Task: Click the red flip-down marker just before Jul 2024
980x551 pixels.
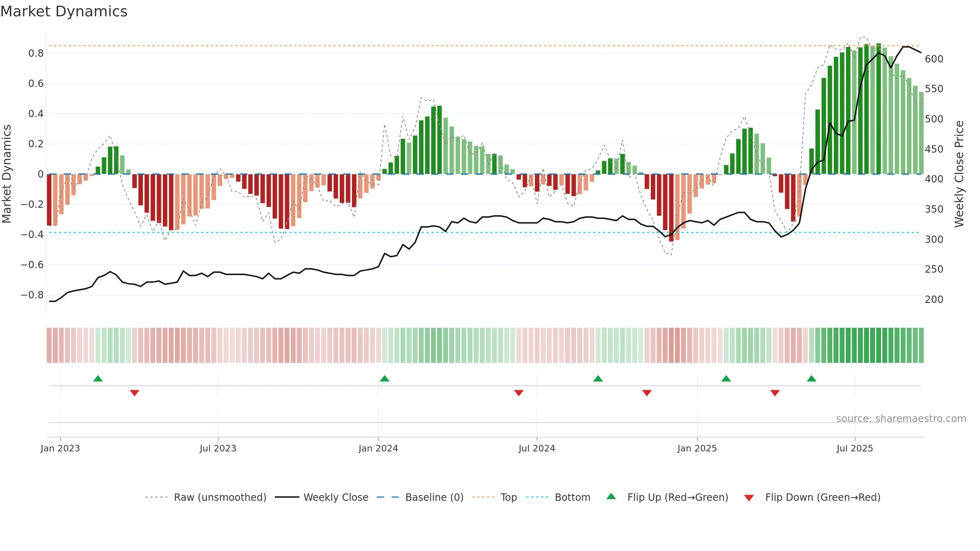Action: coord(519,393)
